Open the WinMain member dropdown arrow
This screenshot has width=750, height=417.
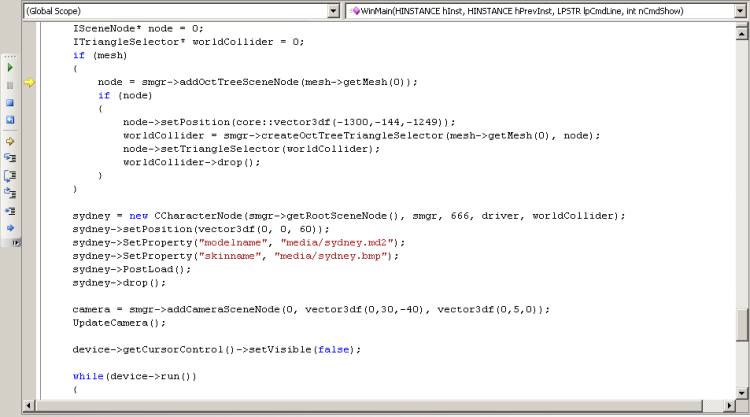[x=740, y=11]
